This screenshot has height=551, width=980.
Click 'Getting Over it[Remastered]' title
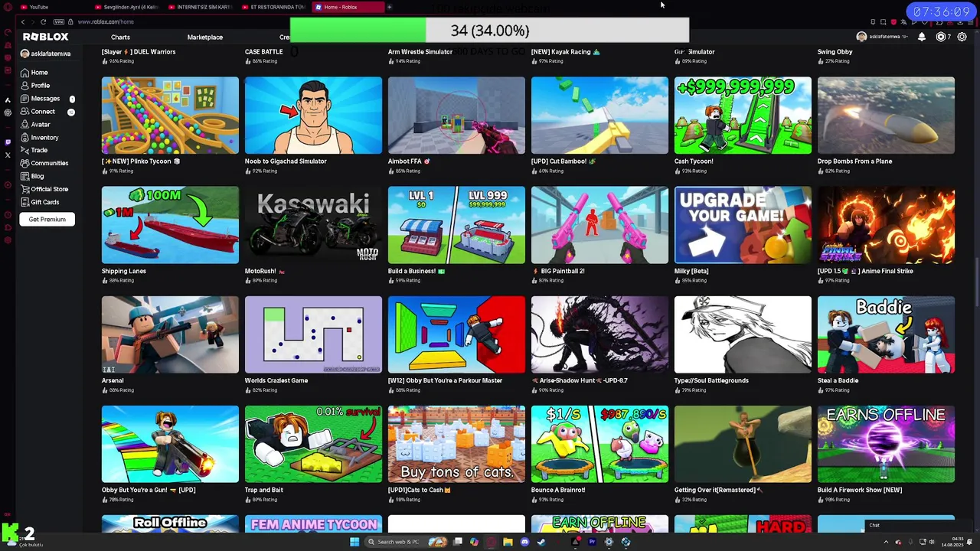point(718,490)
